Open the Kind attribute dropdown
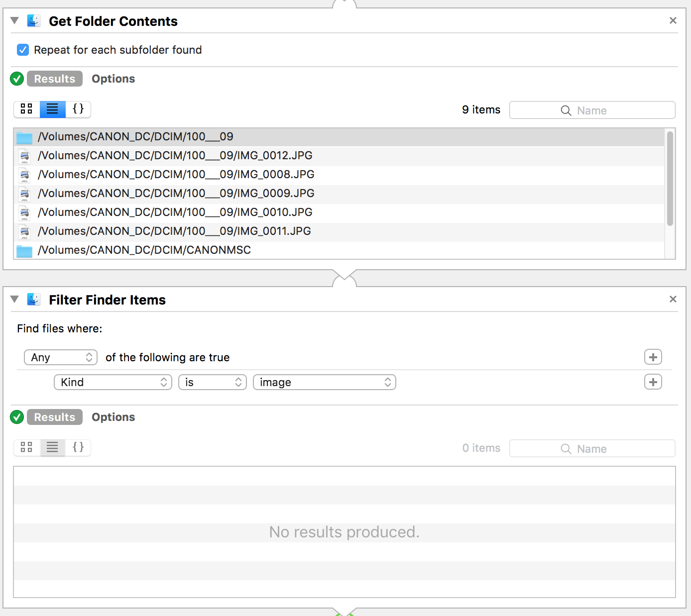 coord(113,382)
